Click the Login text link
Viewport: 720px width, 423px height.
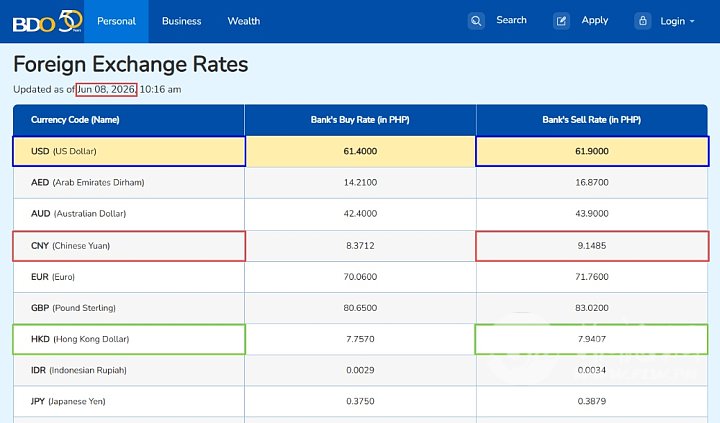coord(673,21)
